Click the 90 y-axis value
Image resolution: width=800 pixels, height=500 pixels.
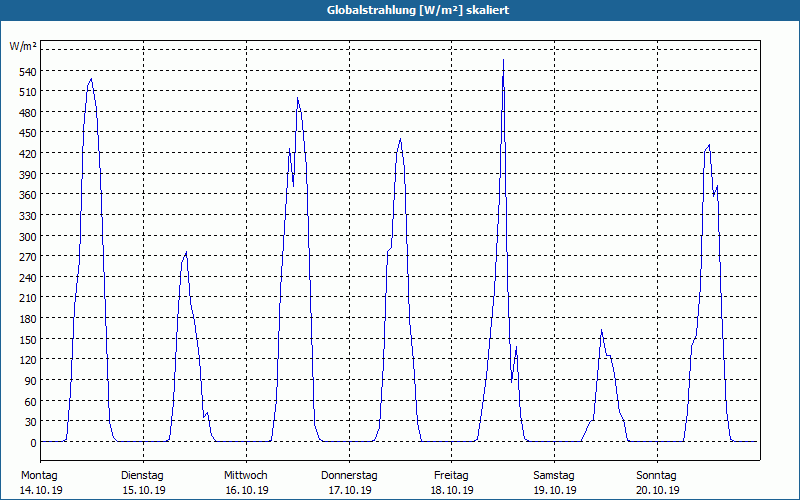click(x=31, y=381)
